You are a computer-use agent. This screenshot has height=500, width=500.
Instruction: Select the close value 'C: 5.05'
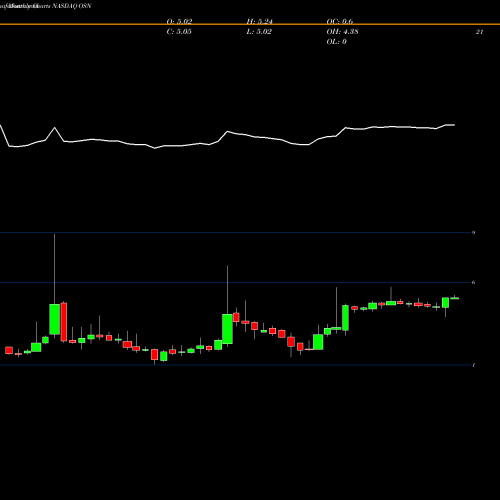tap(179, 32)
